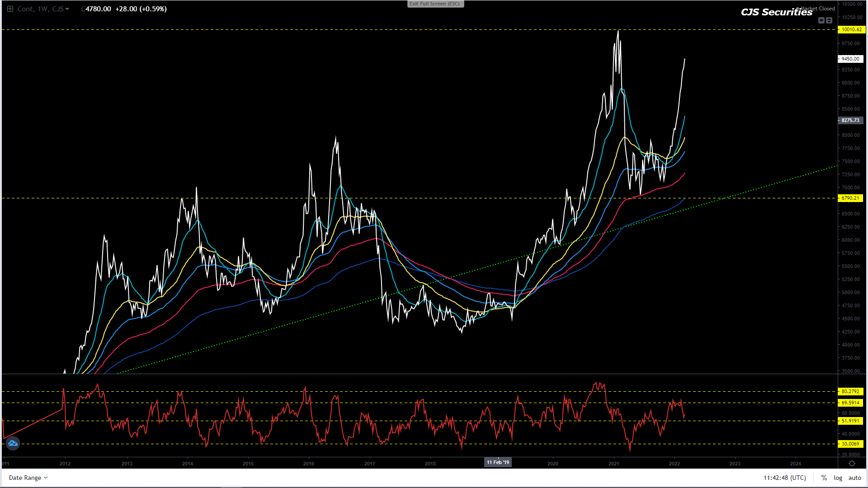
Task: Click the expand legend plus icon
Action: coord(10,9)
